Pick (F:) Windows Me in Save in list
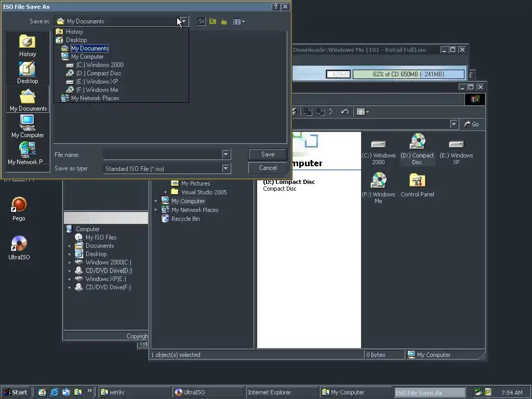The height and width of the screenshot is (399, 532). click(x=97, y=90)
